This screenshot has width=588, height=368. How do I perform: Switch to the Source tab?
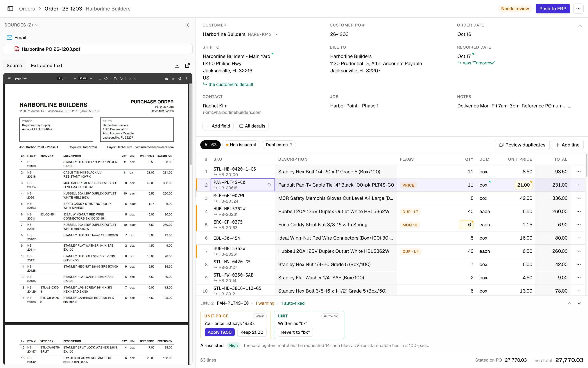tap(14, 66)
